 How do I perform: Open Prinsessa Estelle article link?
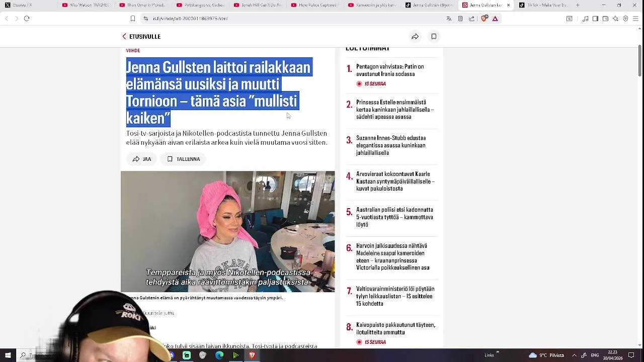tap(395, 110)
